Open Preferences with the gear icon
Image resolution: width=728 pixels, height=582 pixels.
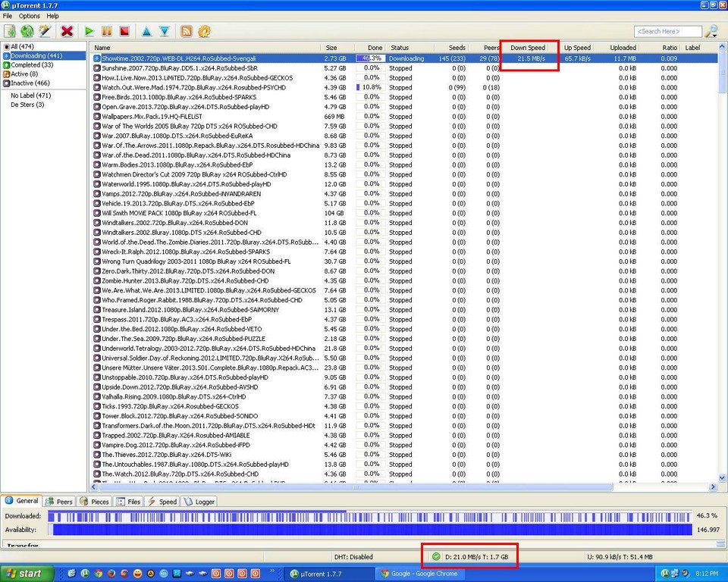204,31
